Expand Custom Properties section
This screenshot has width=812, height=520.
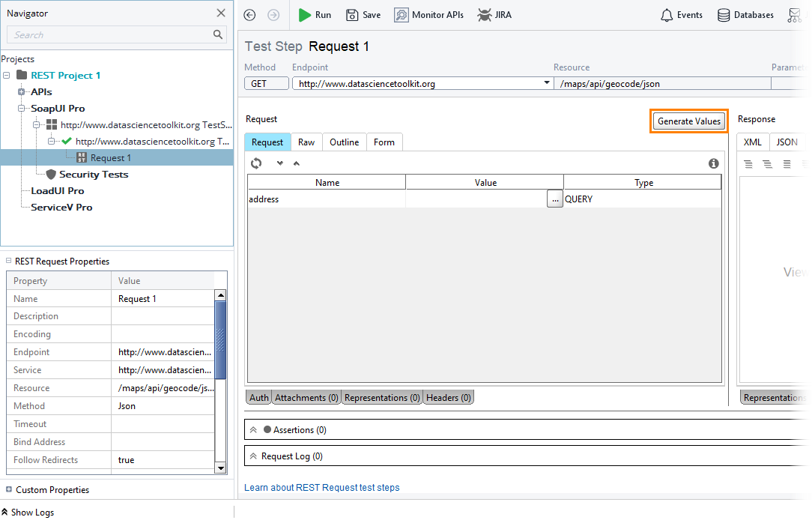pyautogui.click(x=9, y=489)
